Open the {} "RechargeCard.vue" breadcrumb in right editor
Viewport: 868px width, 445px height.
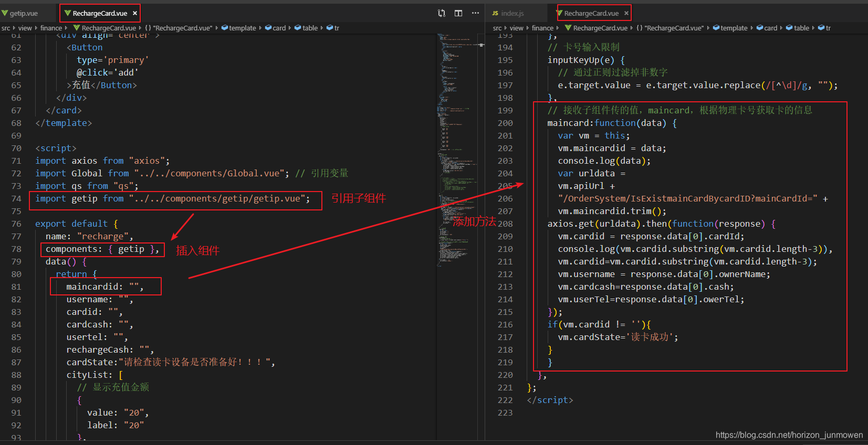coord(670,28)
